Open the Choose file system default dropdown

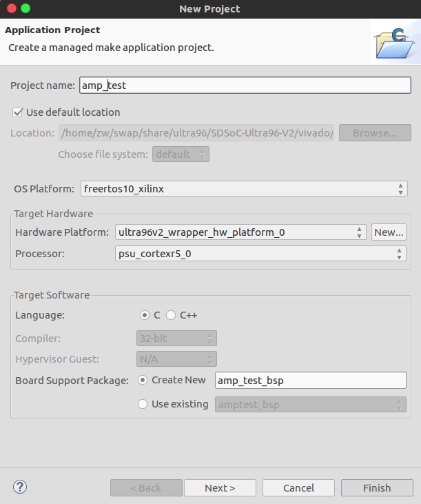coord(181,154)
